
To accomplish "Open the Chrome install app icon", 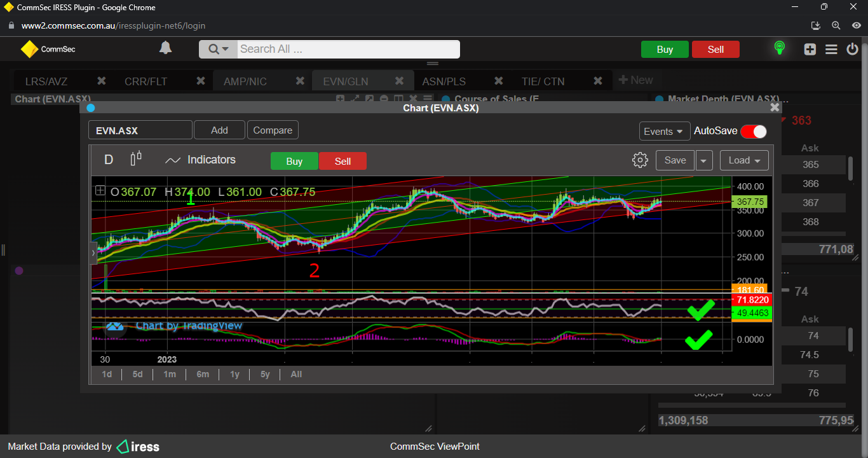I will point(817,25).
